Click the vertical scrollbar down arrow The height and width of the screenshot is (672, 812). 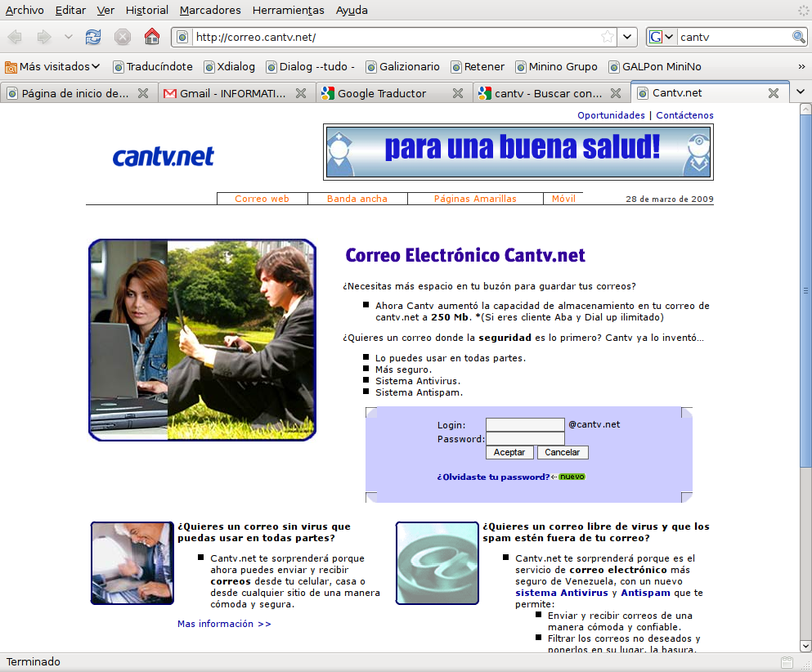805,646
